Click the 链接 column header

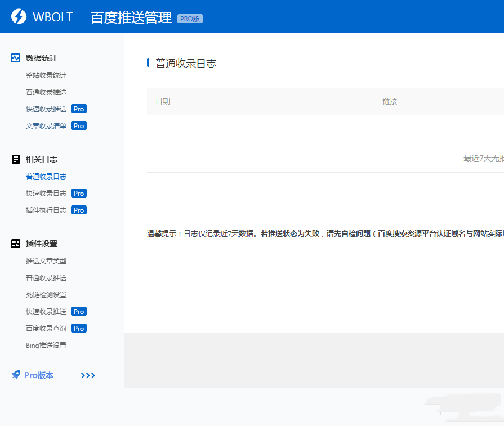tap(390, 101)
